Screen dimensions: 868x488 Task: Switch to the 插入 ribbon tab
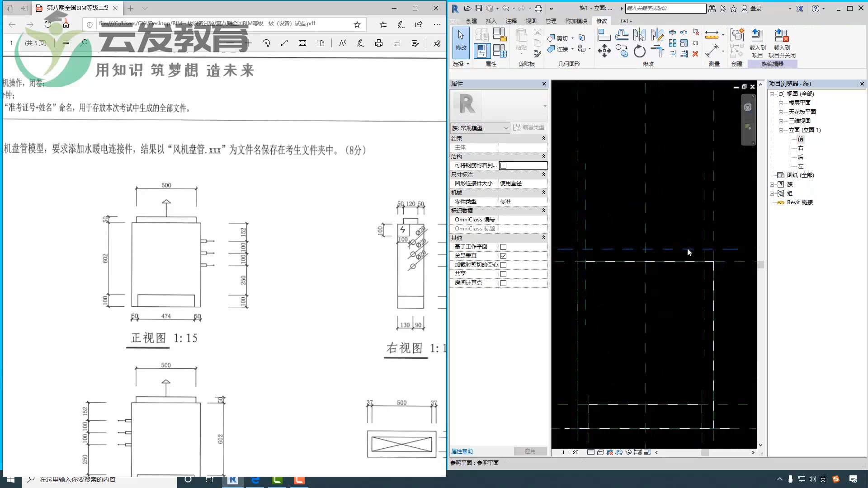491,21
